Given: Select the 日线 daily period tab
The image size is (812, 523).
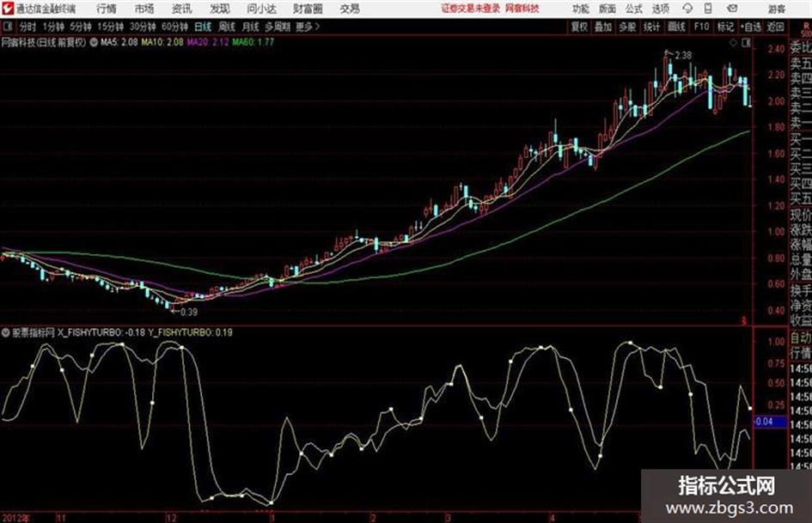Looking at the screenshot, I should click(203, 27).
